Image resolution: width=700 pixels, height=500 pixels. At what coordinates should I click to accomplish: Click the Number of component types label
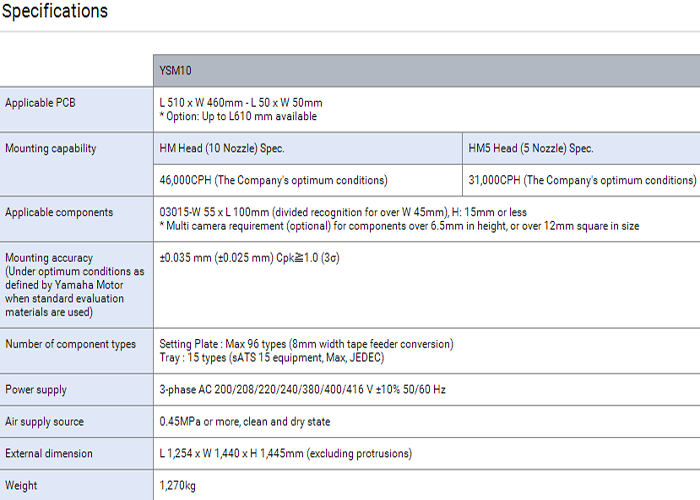[71, 344]
